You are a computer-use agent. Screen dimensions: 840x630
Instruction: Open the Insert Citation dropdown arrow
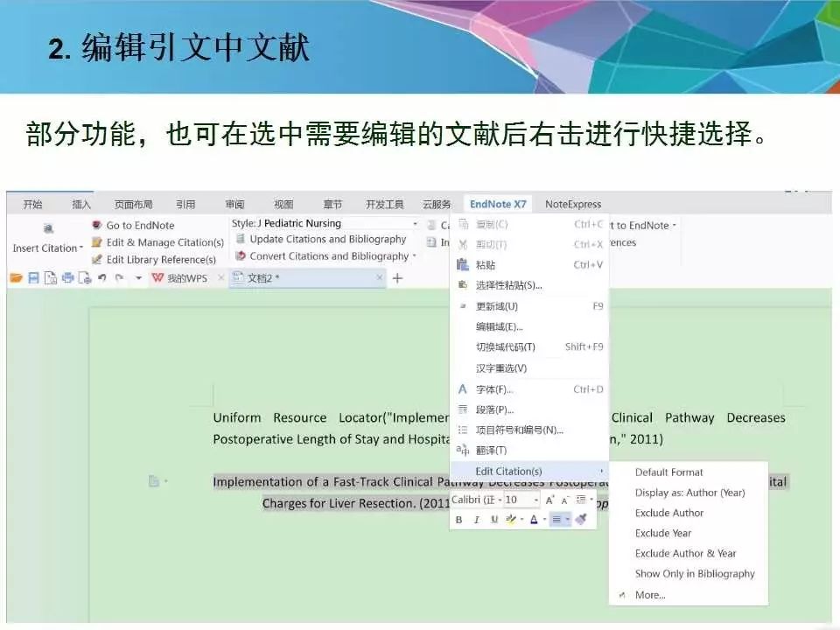coord(81,248)
